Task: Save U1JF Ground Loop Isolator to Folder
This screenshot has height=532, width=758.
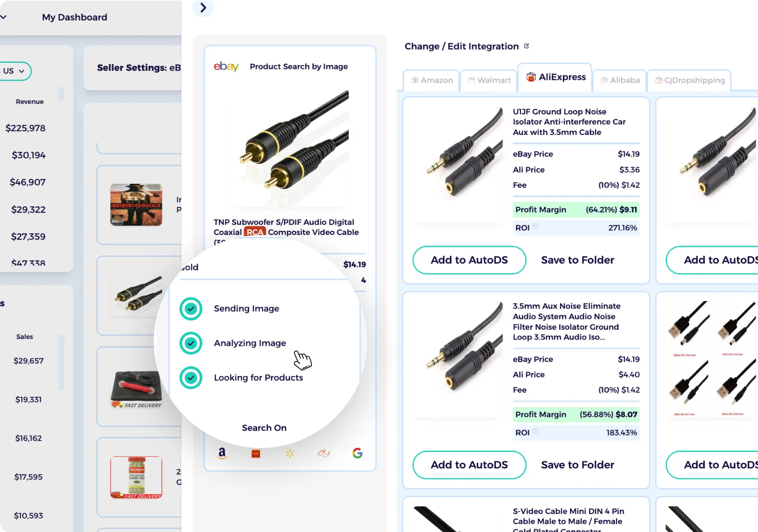Action: pyautogui.click(x=578, y=260)
